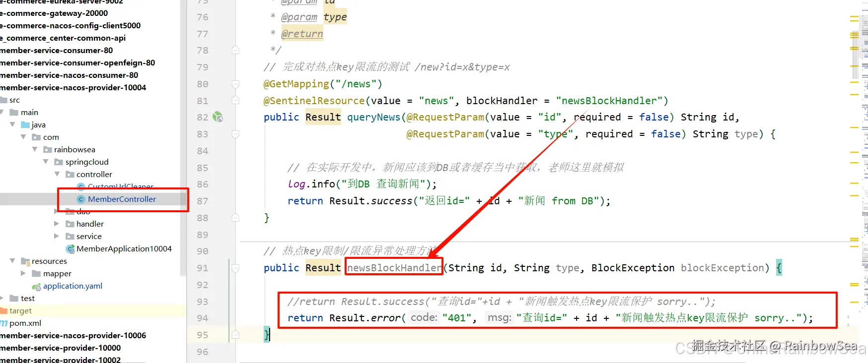
Task: Click the Maven pom.xml file icon
Action: (x=3, y=323)
